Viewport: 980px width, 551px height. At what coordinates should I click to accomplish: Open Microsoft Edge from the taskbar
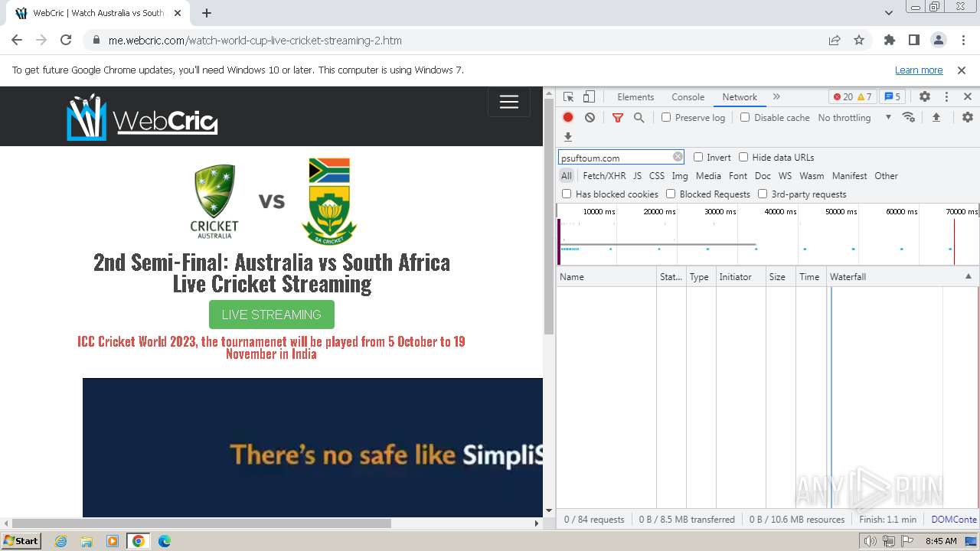(x=164, y=541)
